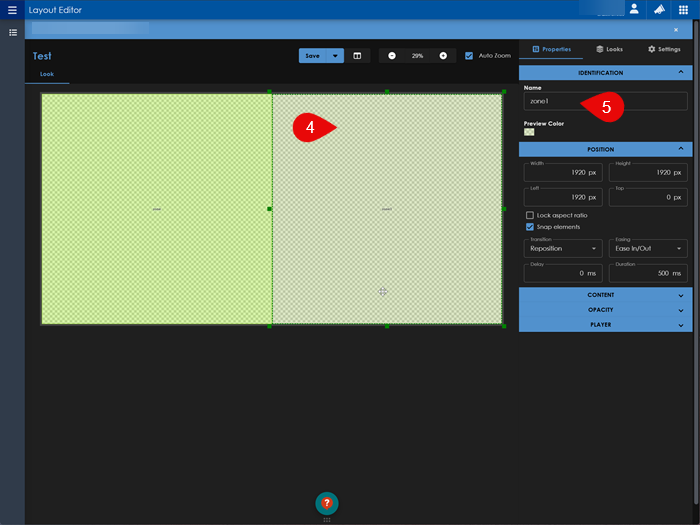The image size is (700, 525).
Task: Open the list icon in the left sidebar
Action: (x=13, y=33)
